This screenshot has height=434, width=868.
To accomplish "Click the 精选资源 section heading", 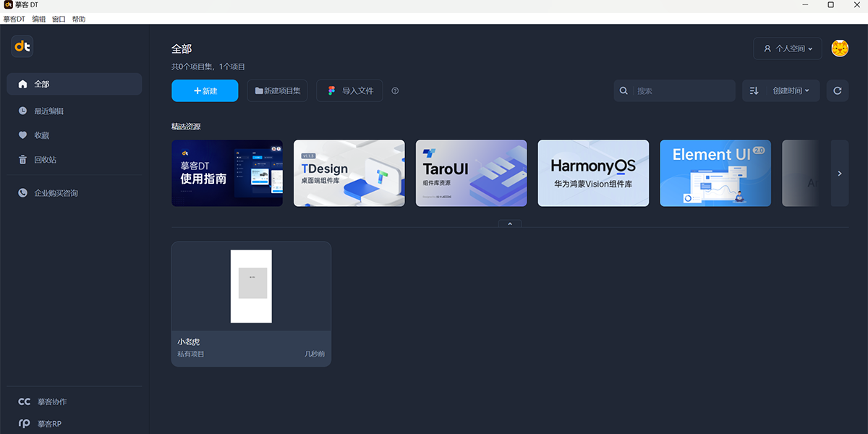I will pos(186,127).
